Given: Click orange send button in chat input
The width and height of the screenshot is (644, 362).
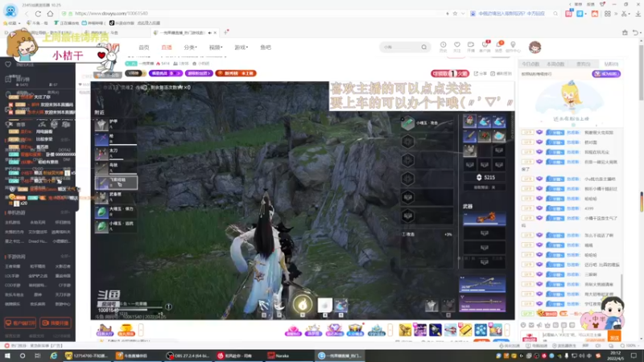Looking at the screenshot, I should [x=614, y=337].
